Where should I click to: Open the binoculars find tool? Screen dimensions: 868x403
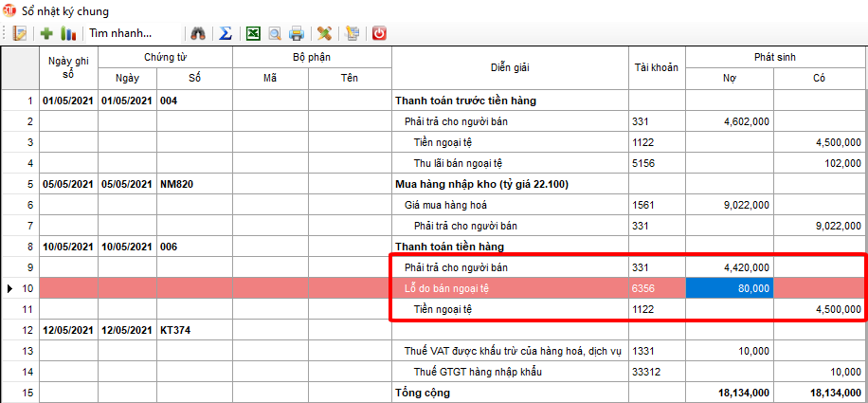198,34
